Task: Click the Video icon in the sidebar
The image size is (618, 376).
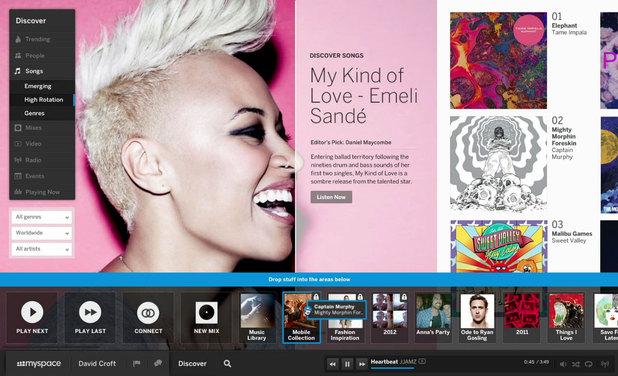Action: pos(18,144)
